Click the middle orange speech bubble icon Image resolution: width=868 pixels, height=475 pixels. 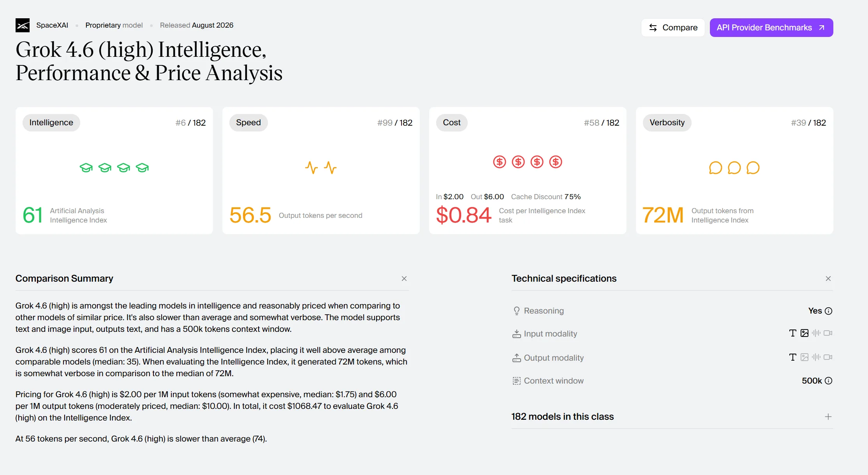pyautogui.click(x=734, y=168)
